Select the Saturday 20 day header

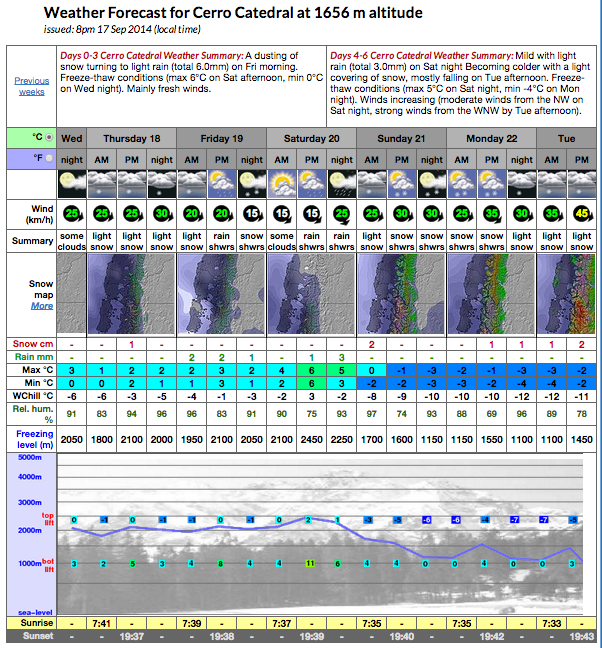[312, 138]
